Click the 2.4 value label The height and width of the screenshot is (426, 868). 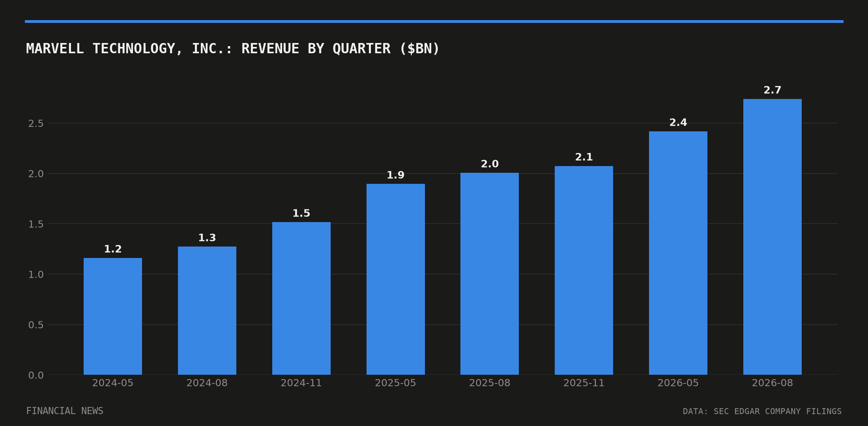coord(678,123)
